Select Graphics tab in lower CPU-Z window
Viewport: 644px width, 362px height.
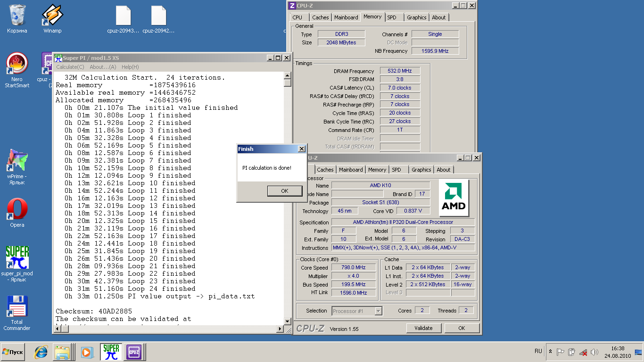click(x=421, y=170)
